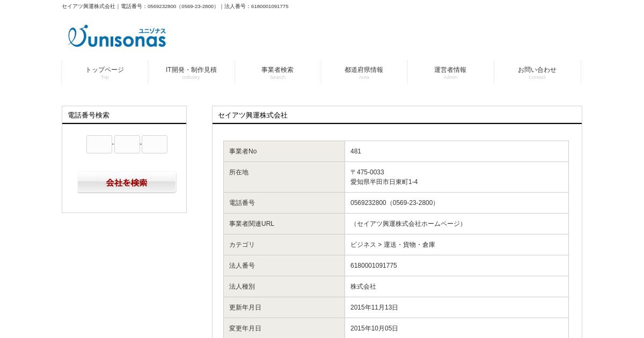Viewport: 644px width, 338px height.
Task: Focus the last phone number field
Action: point(155,144)
